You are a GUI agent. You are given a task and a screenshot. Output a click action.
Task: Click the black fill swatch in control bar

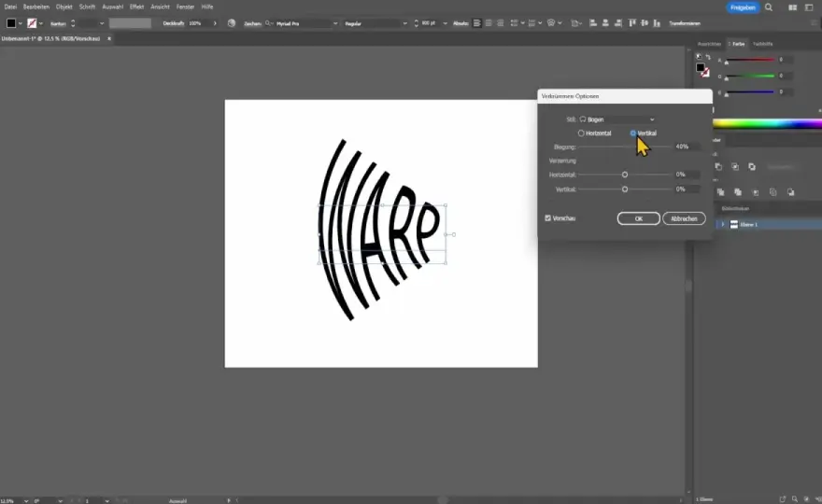pyautogui.click(x=11, y=23)
